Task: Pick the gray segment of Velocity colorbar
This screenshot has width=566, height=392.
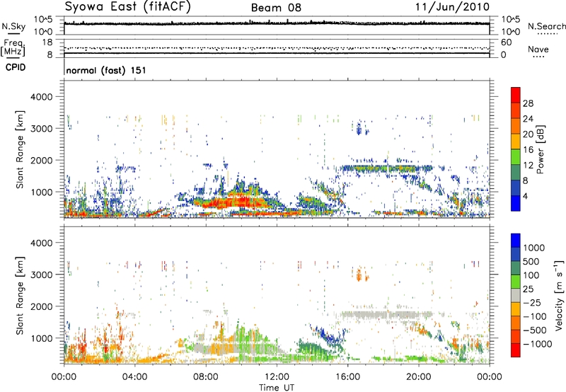Action: [516, 295]
